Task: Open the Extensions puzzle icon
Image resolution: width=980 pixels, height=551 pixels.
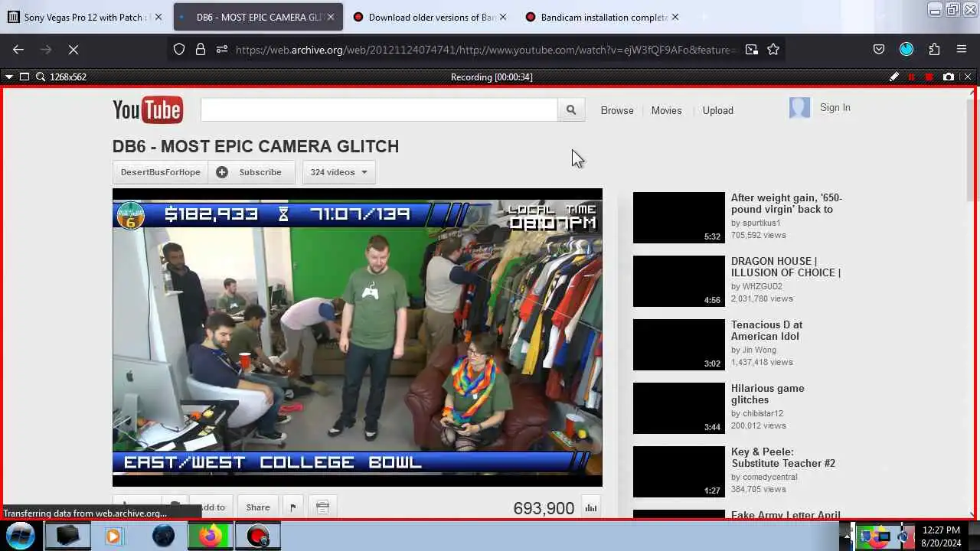Action: click(x=934, y=49)
